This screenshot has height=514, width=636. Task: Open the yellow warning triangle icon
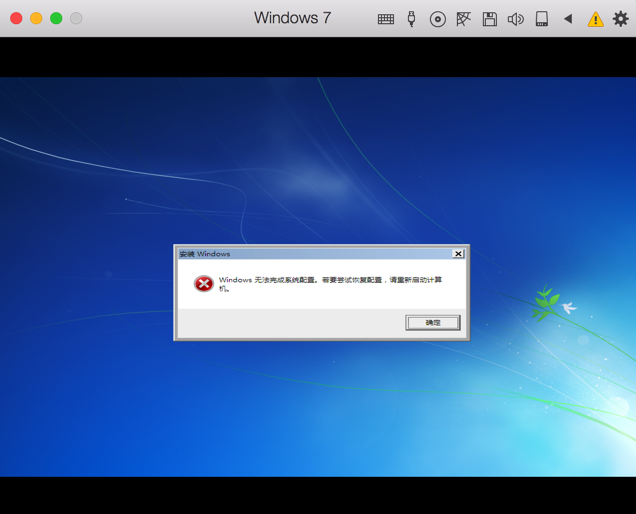tap(595, 19)
